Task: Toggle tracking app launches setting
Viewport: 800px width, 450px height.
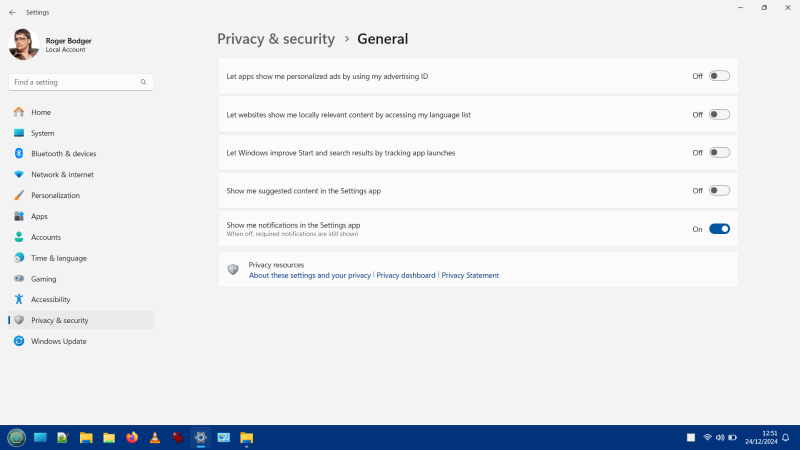Action: point(719,153)
